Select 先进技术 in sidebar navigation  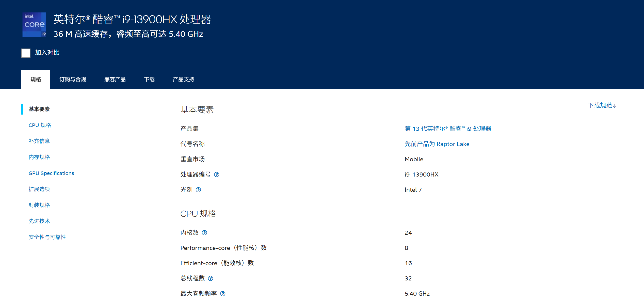click(x=39, y=221)
